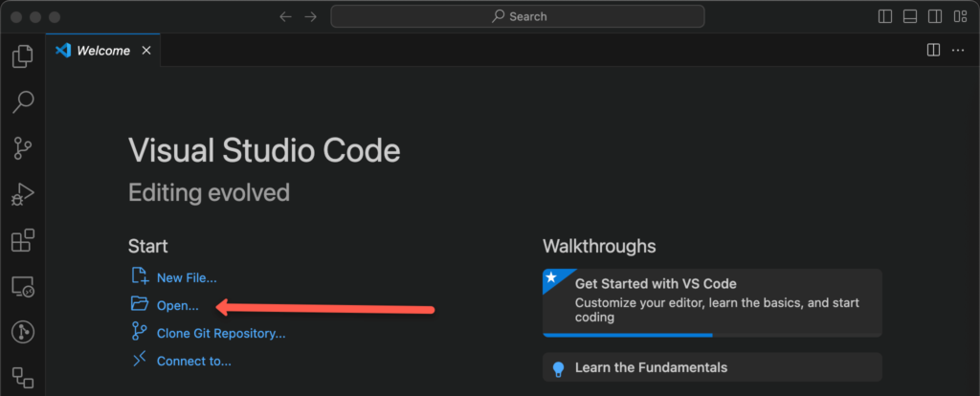This screenshot has width=980, height=396.
Task: Open the GitLens circular icon in activity bar
Action: (x=23, y=332)
